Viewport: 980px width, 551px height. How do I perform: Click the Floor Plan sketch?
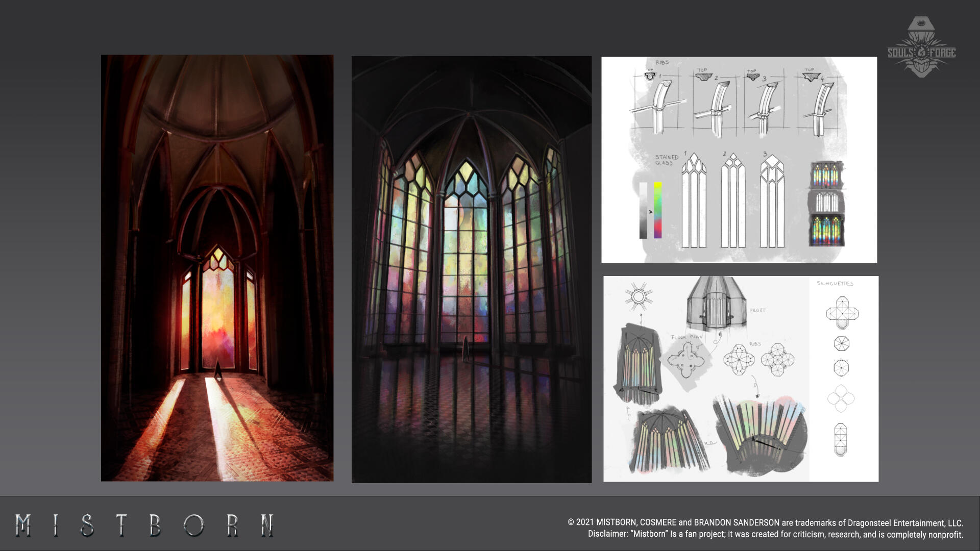pos(687,360)
